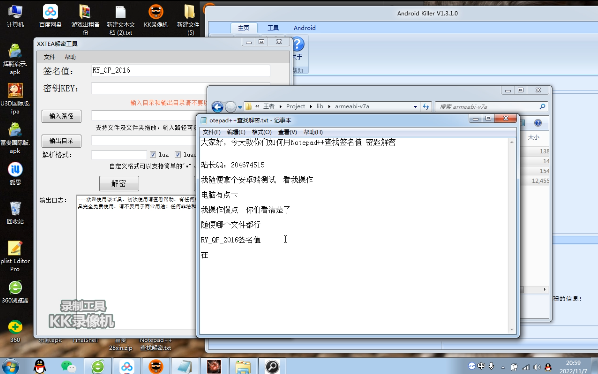Click the Project breadcrumb in address bar

coord(296,106)
